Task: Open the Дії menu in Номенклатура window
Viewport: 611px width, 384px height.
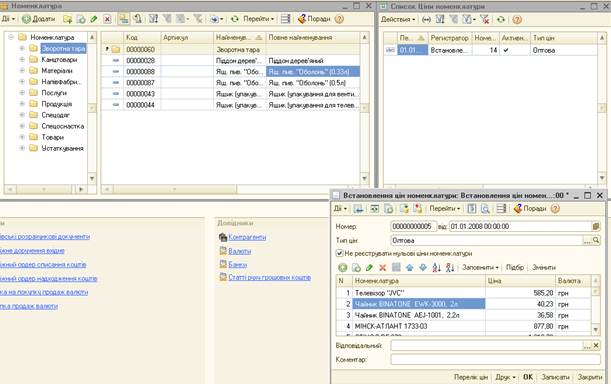Action: 8,19
